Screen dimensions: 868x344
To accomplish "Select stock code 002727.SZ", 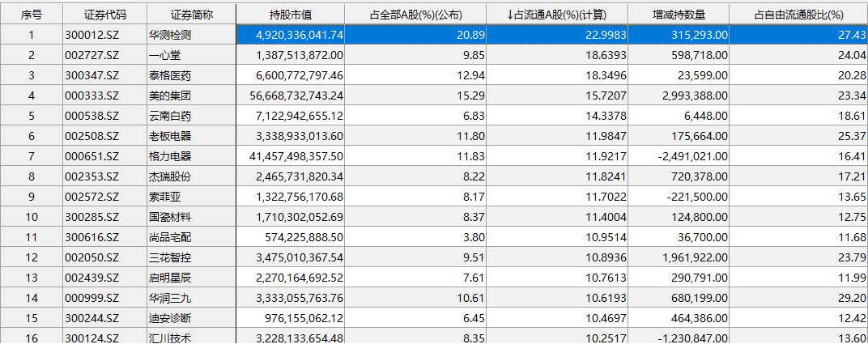I will coord(106,55).
